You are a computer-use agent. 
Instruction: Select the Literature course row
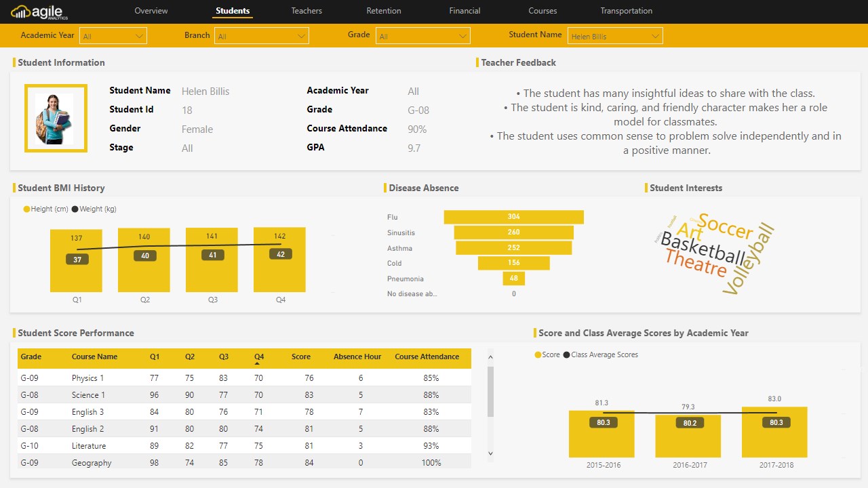[x=244, y=446]
